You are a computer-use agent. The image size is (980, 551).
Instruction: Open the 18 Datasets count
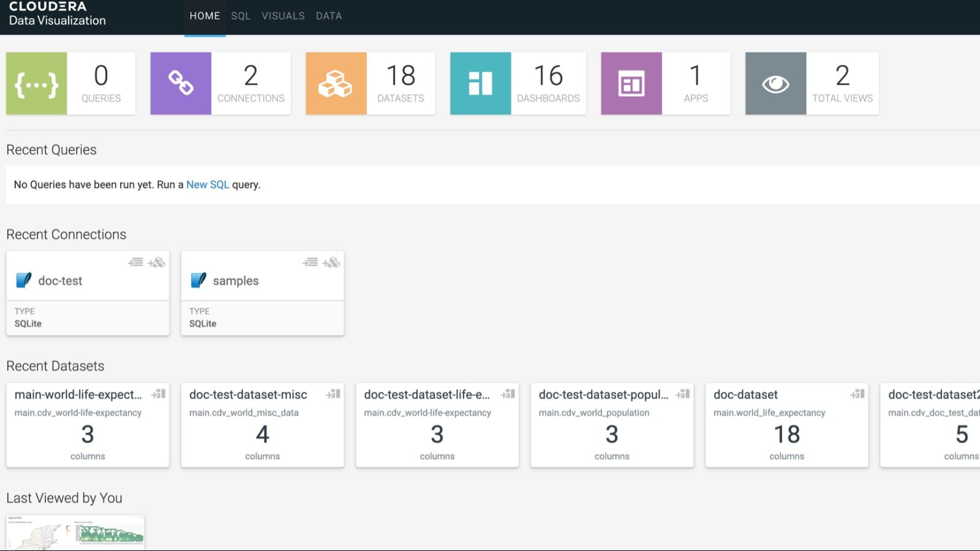pos(401,83)
